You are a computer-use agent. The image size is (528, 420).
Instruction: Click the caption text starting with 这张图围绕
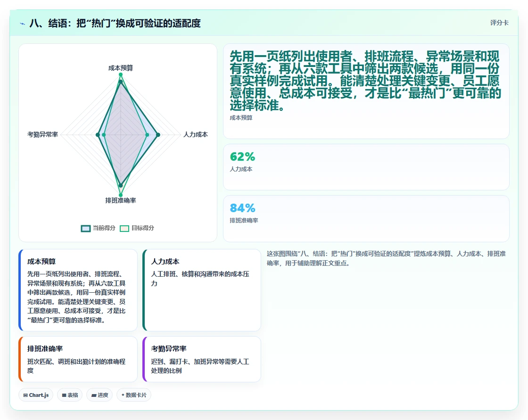386,258
